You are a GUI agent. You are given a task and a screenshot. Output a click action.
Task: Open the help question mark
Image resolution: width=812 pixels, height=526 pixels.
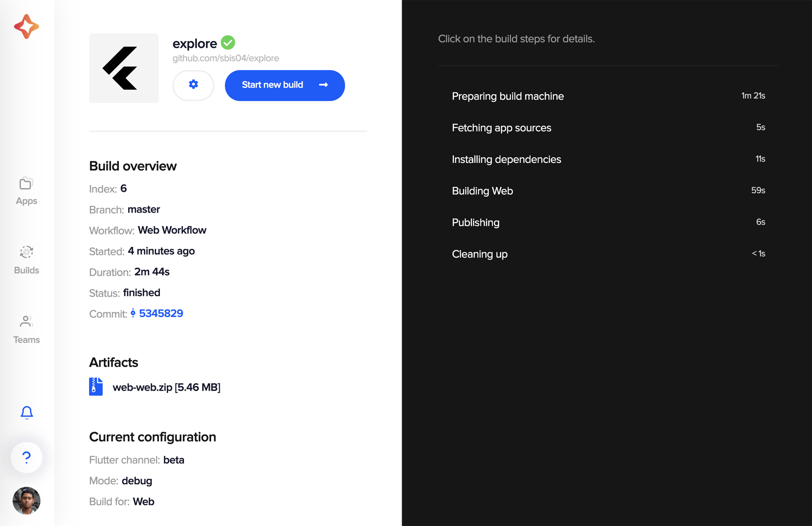click(27, 457)
